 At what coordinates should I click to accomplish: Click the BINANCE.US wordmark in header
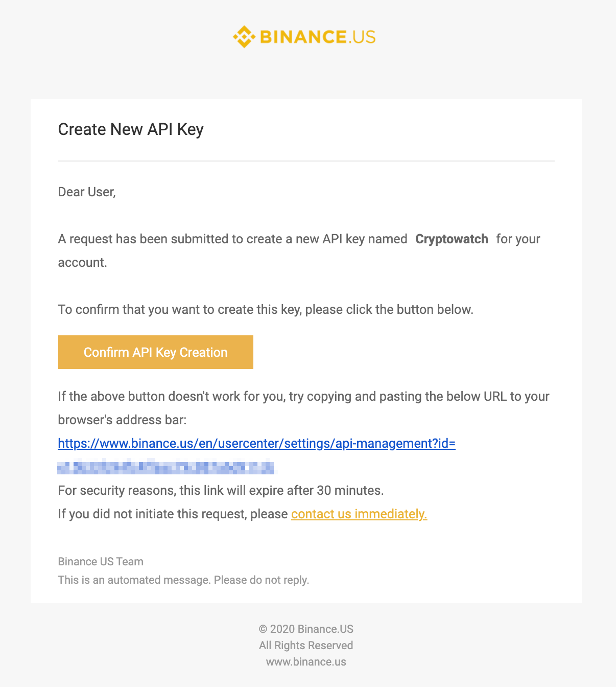tap(317, 37)
